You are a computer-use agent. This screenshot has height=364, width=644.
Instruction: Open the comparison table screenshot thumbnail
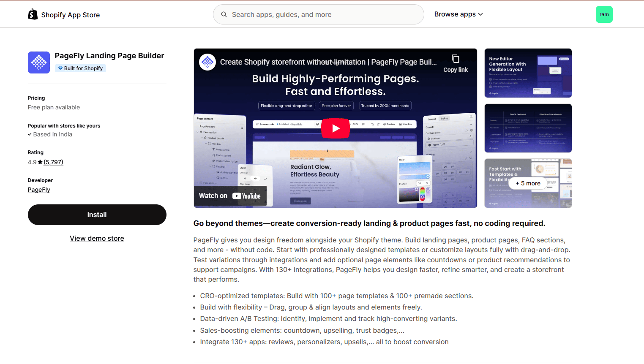point(528,128)
